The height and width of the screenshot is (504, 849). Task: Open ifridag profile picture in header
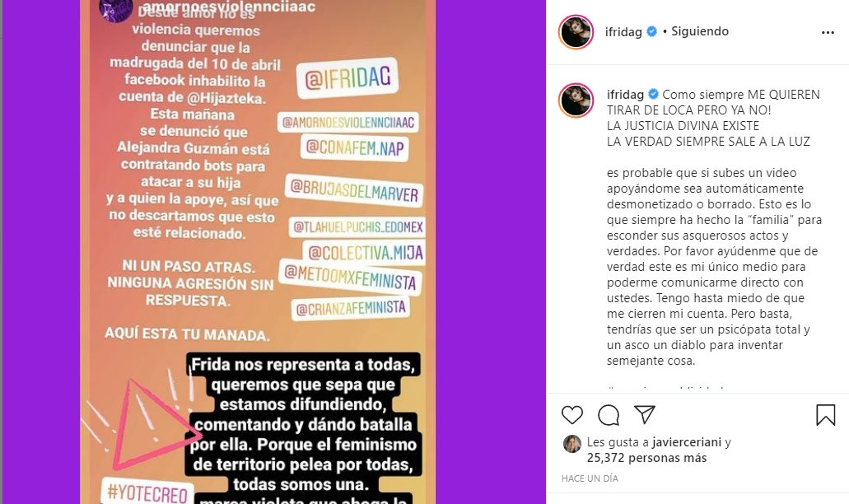(x=576, y=32)
